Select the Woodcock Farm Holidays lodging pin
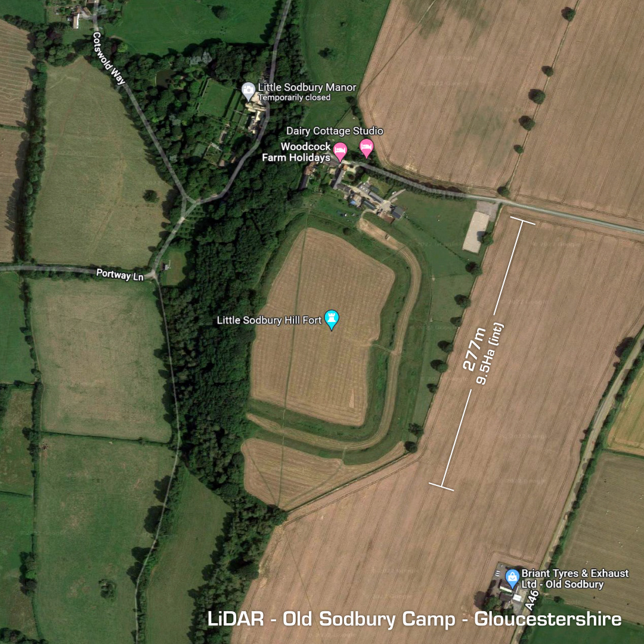Image resolution: width=644 pixels, height=644 pixels. click(x=340, y=151)
